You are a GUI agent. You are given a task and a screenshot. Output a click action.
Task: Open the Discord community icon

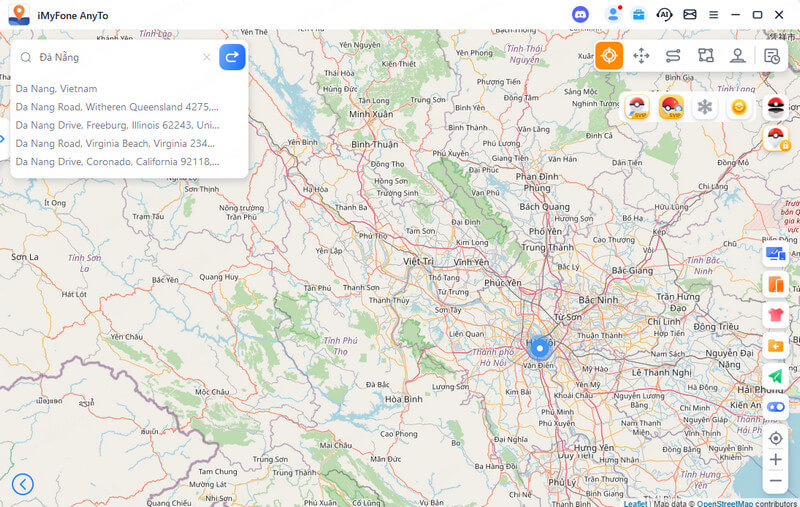pos(580,15)
